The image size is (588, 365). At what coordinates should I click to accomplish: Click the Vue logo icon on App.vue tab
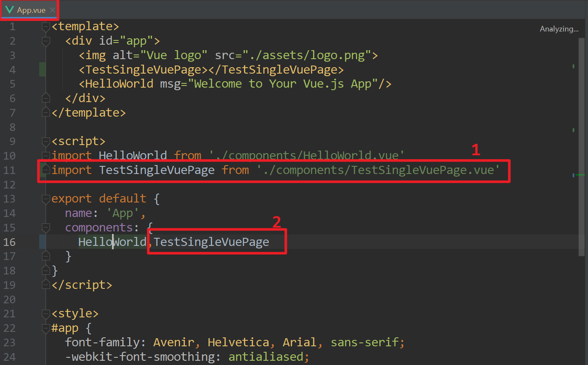(x=9, y=10)
